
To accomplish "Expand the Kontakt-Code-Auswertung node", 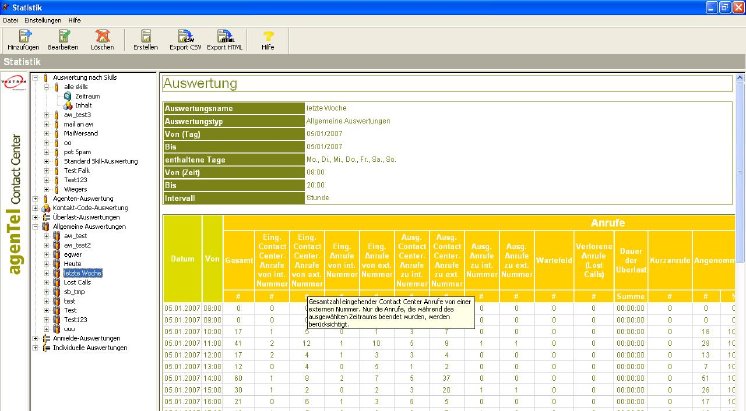I will tap(35, 208).
